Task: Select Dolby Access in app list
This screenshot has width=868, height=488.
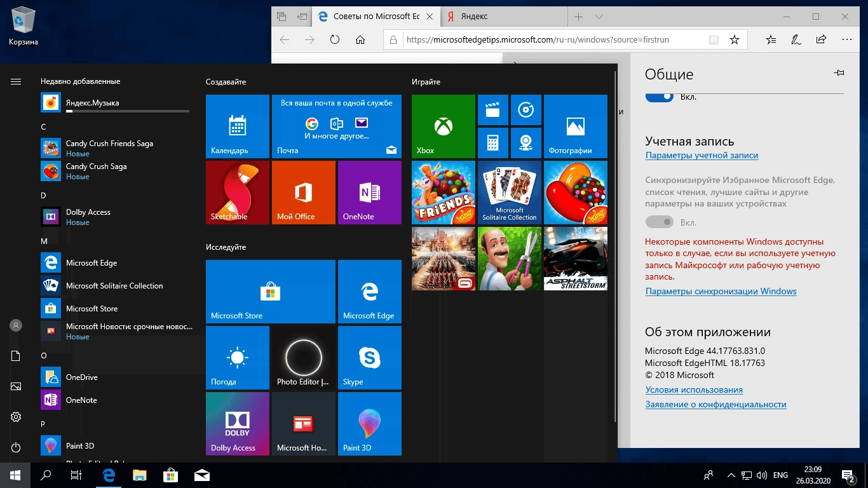Action: [116, 217]
